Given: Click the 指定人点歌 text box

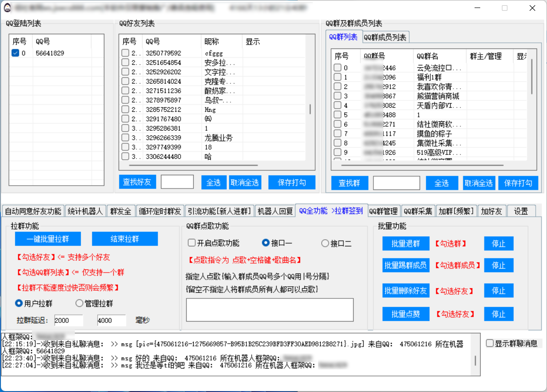Looking at the screenshot, I should pos(270,310).
